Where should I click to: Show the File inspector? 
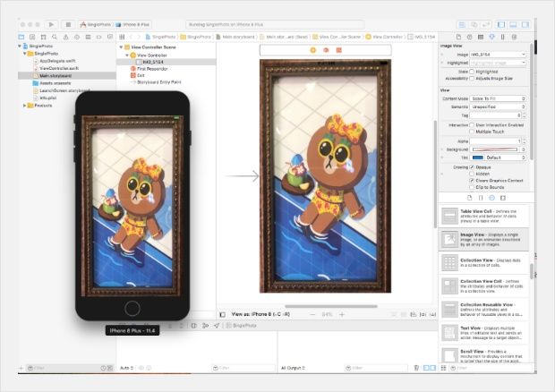458,37
